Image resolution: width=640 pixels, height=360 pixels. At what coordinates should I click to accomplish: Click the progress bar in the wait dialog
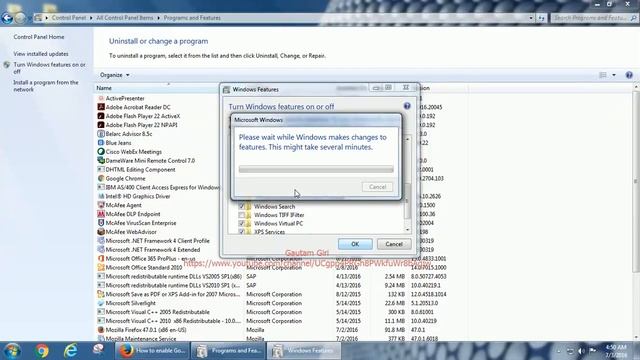(316, 169)
